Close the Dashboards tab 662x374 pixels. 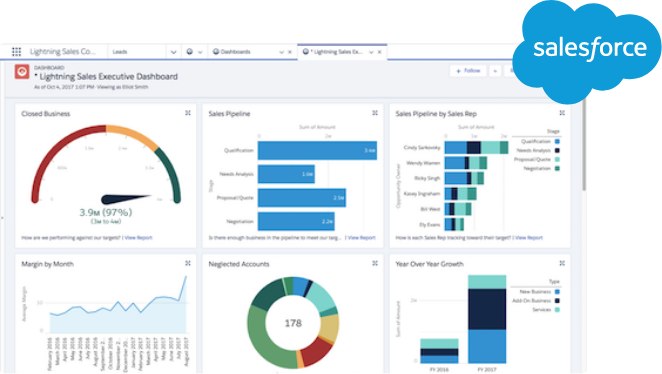tap(290, 52)
